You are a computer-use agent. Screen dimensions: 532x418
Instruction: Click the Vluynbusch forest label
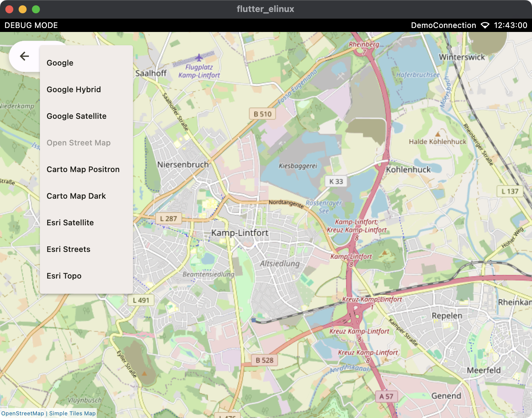84,400
